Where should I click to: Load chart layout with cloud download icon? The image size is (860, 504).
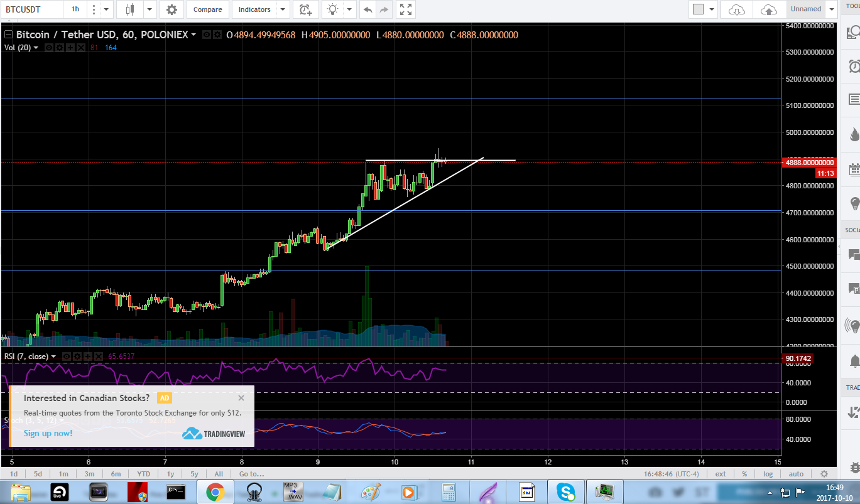736,9
